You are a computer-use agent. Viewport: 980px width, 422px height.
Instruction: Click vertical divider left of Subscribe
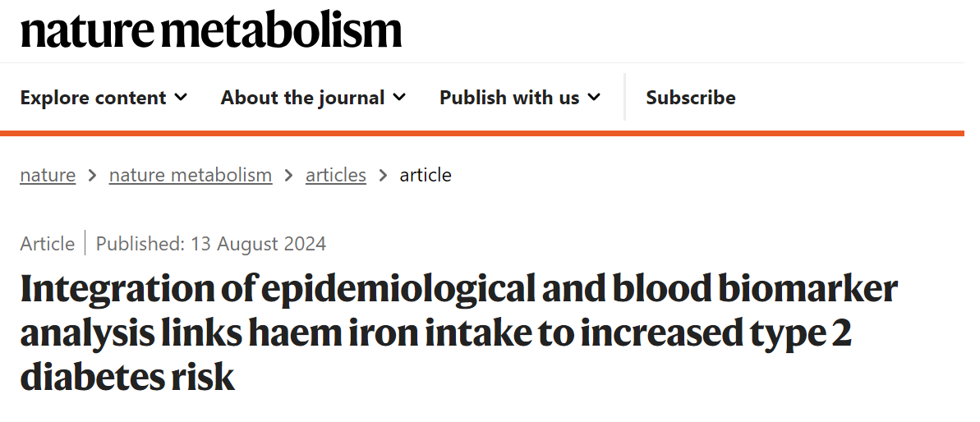click(625, 98)
